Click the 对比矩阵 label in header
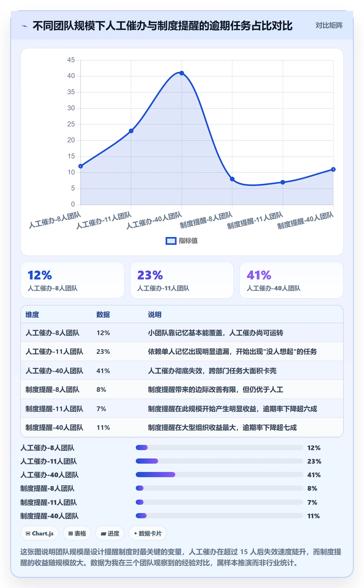The image size is (364, 588). point(329,25)
